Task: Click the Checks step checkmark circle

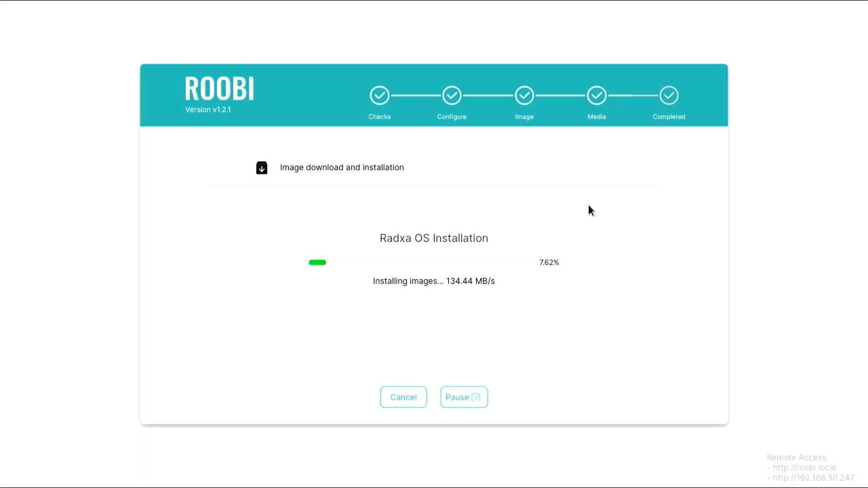Action: point(379,95)
